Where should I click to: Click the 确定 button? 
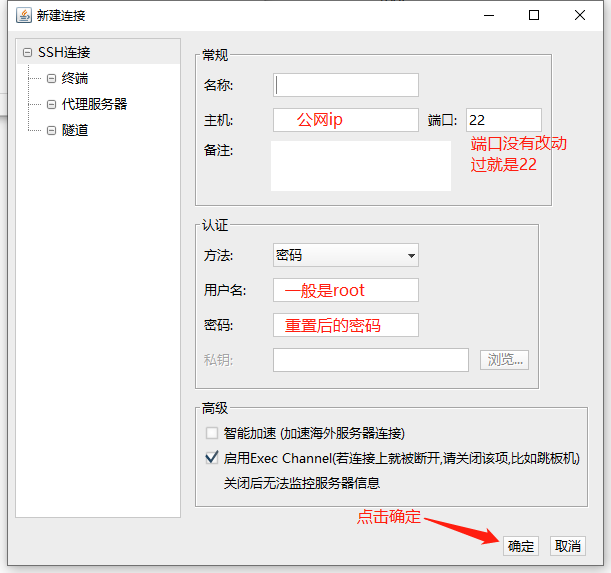521,546
